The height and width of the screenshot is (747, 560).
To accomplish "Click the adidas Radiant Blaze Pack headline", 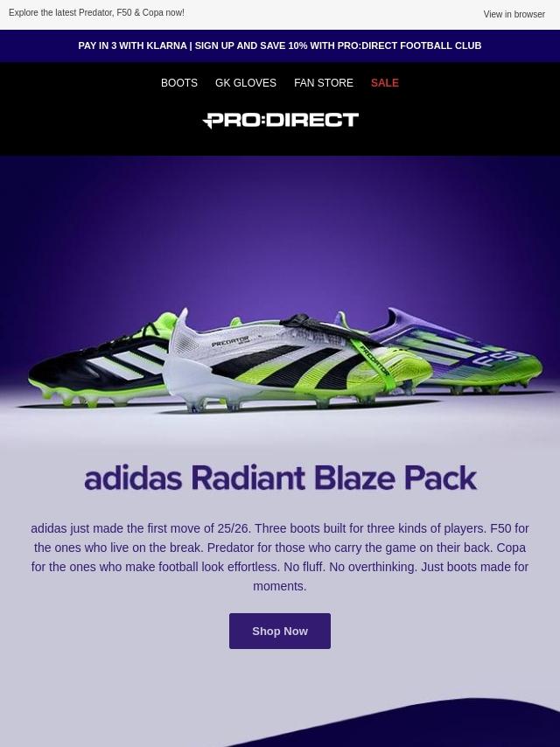I will 280,478.
